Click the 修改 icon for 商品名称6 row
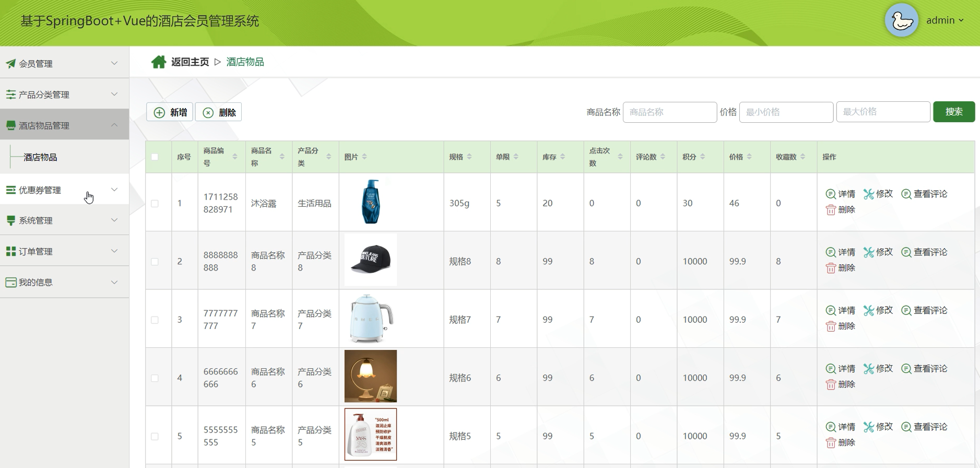Viewport: 980px width, 468px height. click(x=869, y=369)
